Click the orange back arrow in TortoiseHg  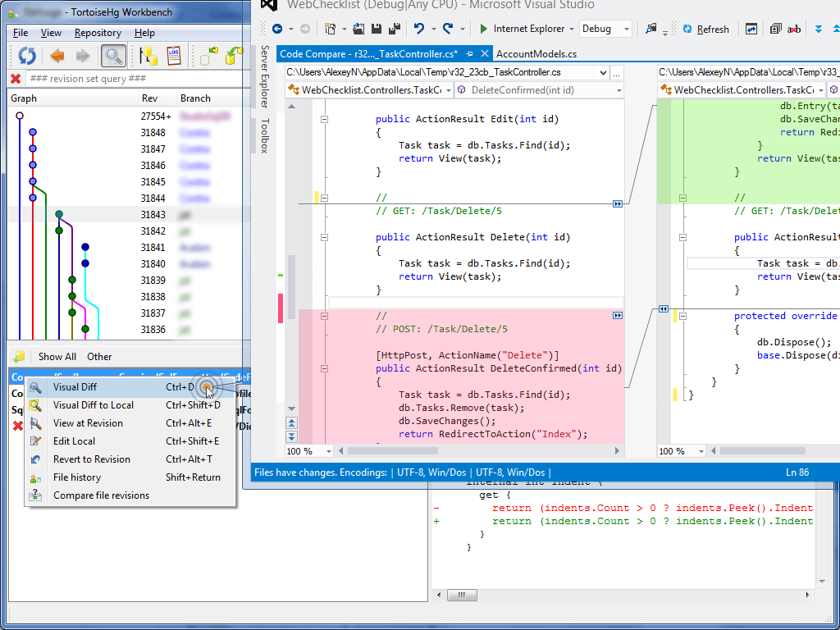pos(57,56)
